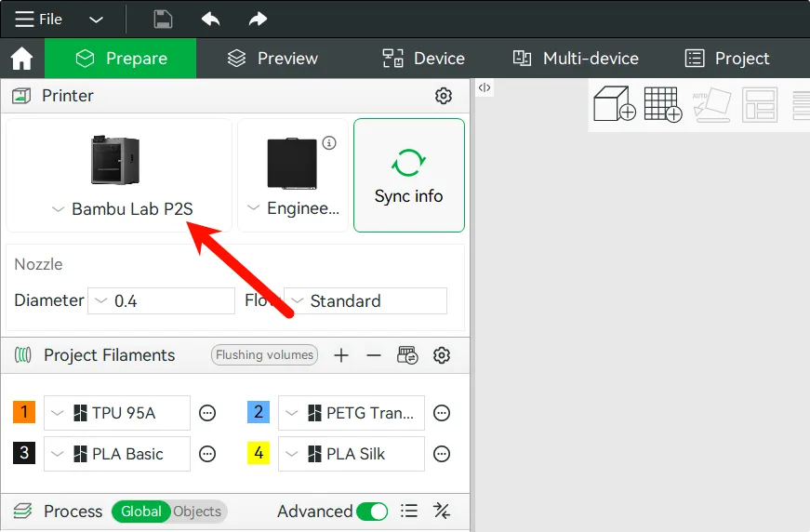The height and width of the screenshot is (532, 810).
Task: Switch to the Preview tab
Action: 272,59
